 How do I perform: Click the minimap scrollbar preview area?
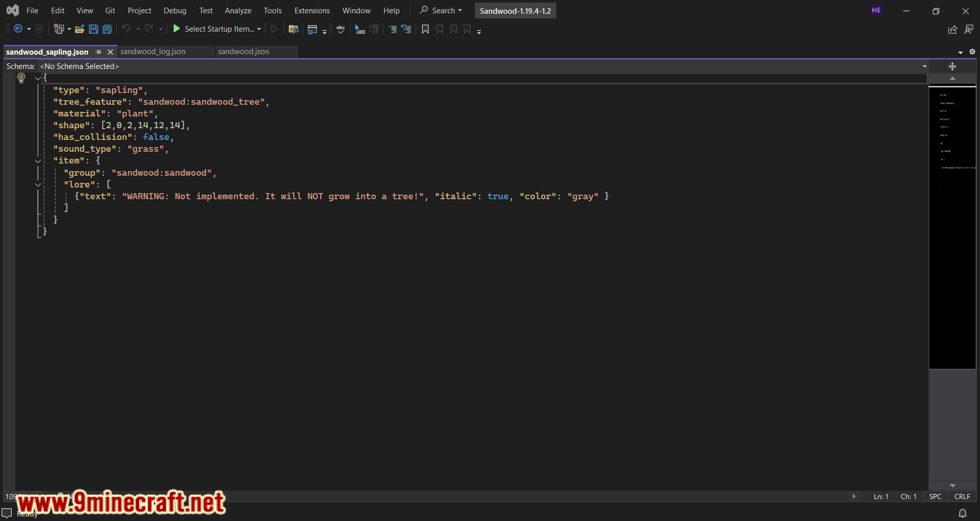pos(952,227)
